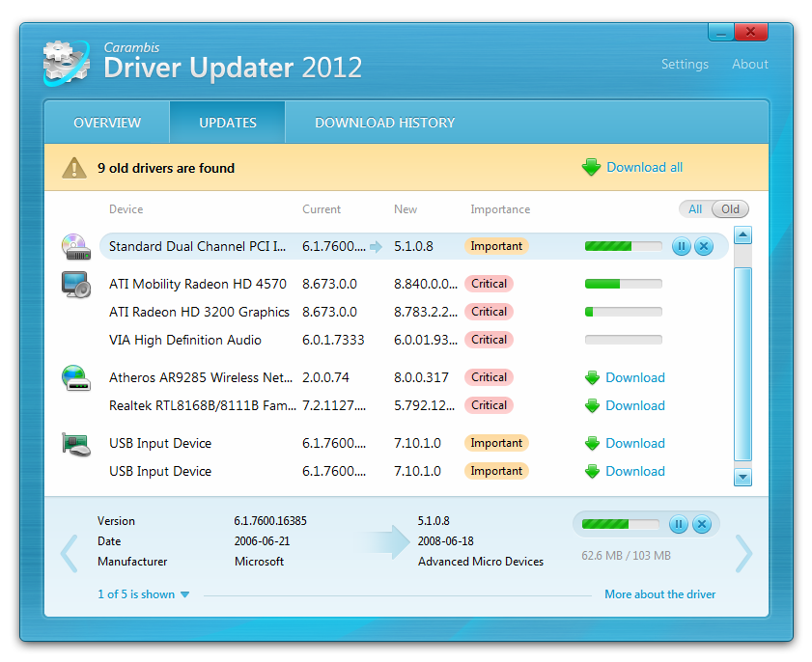This screenshot has height=662, width=812.
Task: Open the Download History tab
Action: coord(384,123)
